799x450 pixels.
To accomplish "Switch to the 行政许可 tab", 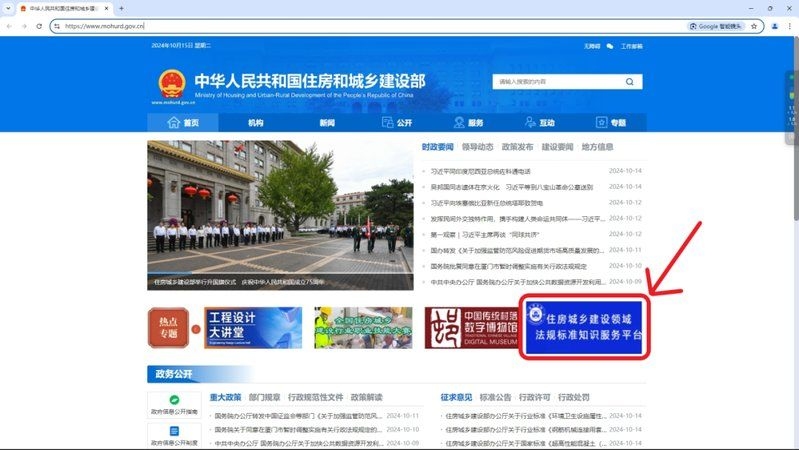I will [535, 398].
